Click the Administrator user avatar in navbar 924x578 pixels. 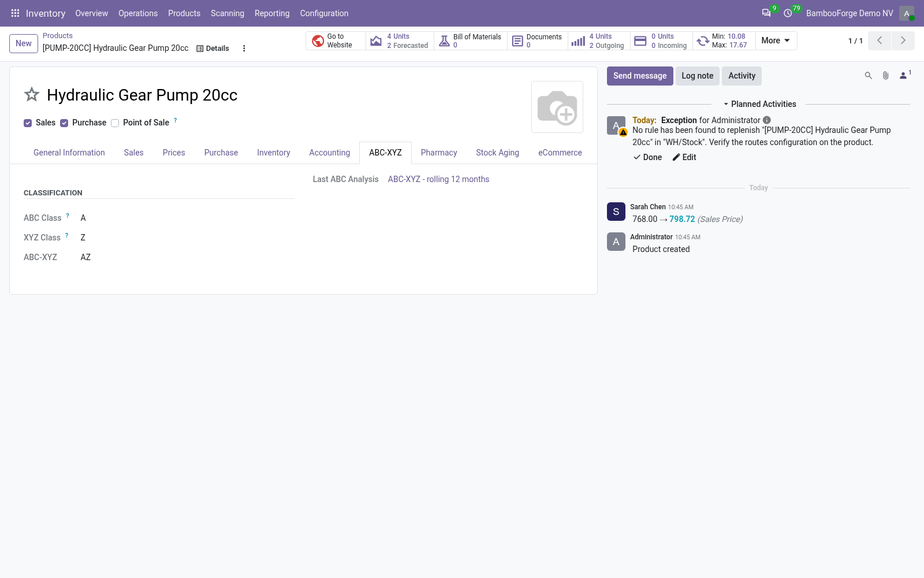[x=907, y=13]
